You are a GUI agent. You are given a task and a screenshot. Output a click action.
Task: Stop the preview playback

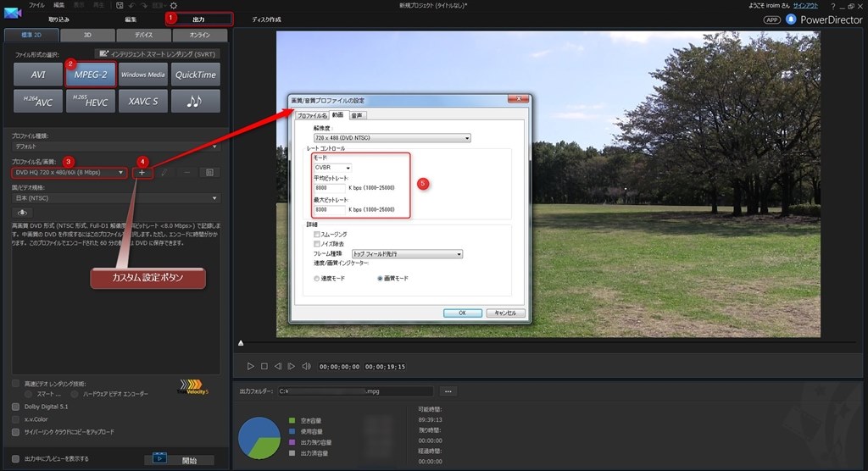[x=264, y=367]
